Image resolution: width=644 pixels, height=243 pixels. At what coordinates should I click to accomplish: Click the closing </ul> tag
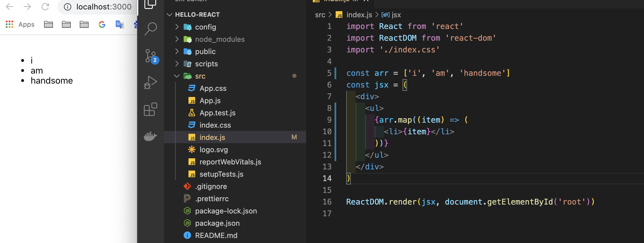(x=377, y=155)
